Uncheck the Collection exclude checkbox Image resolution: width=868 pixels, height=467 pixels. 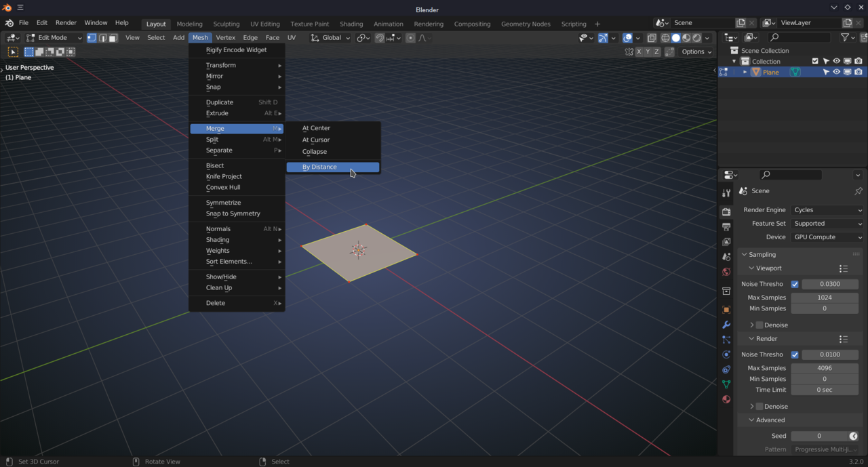tap(815, 61)
